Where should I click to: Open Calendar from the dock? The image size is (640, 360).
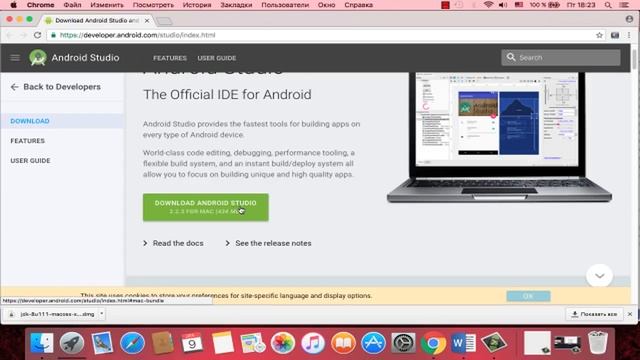click(192, 342)
